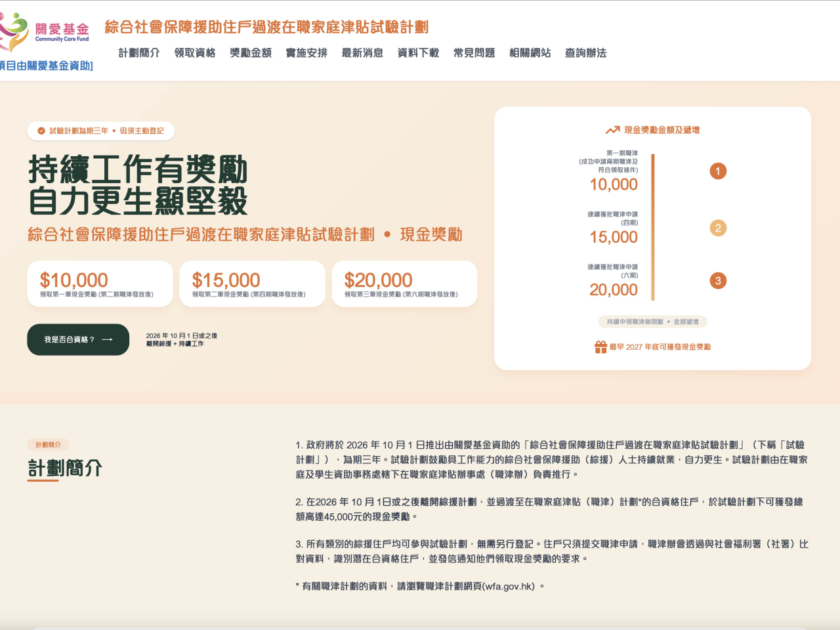The image size is (840, 630).
Task: Select the $20,000 third reward card
Action: [404, 283]
